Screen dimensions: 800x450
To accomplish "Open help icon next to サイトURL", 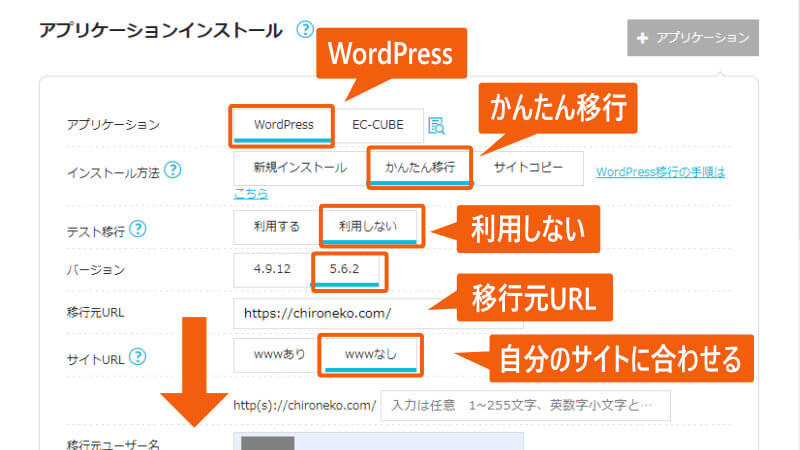I will click(138, 357).
